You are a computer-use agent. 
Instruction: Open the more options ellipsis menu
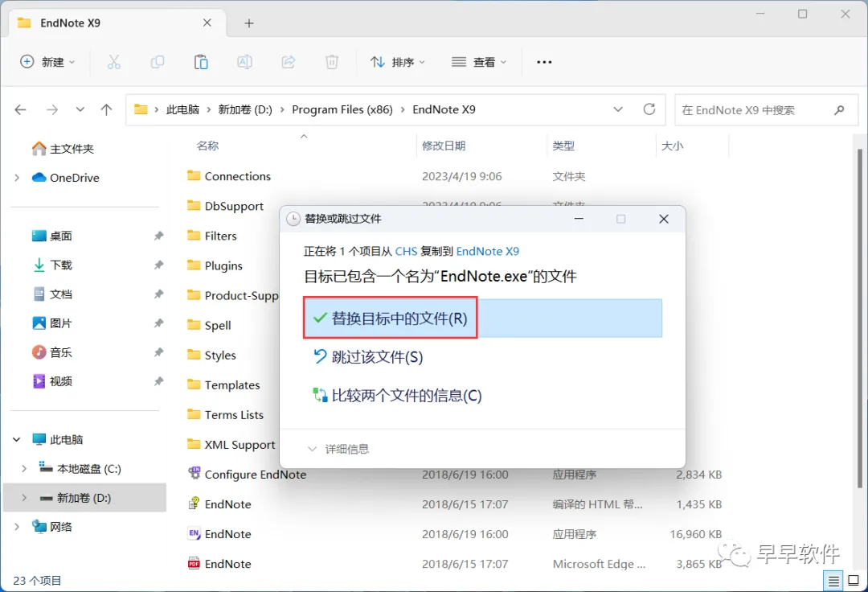pos(544,62)
